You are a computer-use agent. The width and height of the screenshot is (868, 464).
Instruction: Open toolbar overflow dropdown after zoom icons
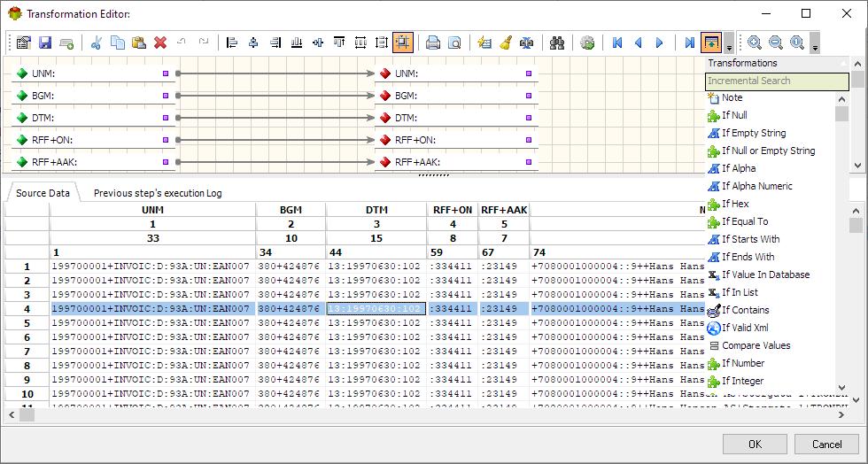pyautogui.click(x=815, y=43)
